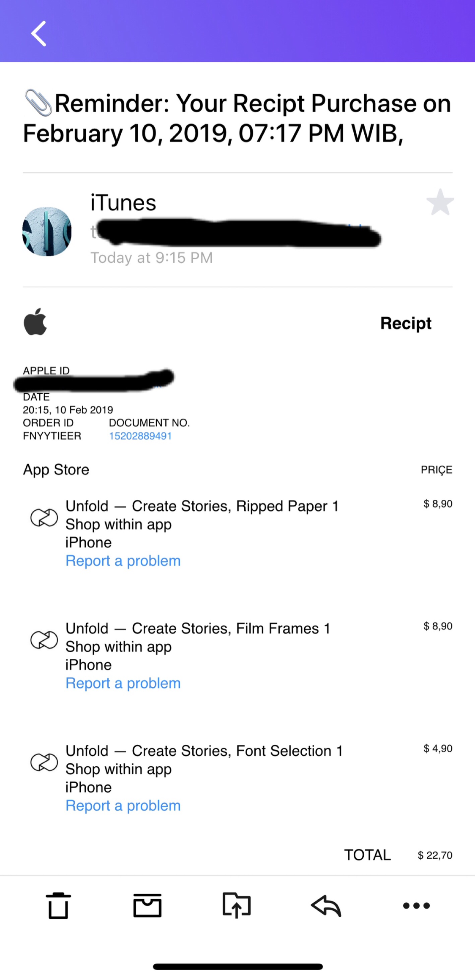This screenshot has width=475, height=980.
Task: Report a problem for Font Selection 1
Action: 123,806
